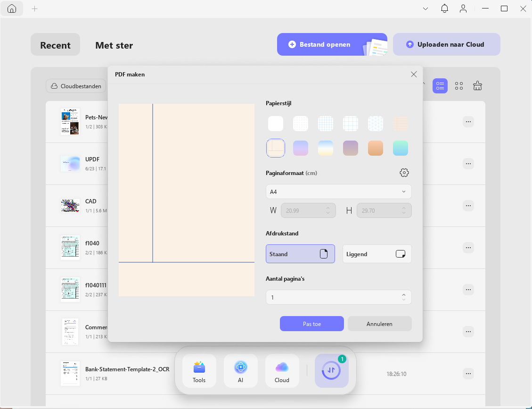This screenshot has width=532, height=409.
Task: Expand the A4 page format dropdown
Action: [x=339, y=192]
